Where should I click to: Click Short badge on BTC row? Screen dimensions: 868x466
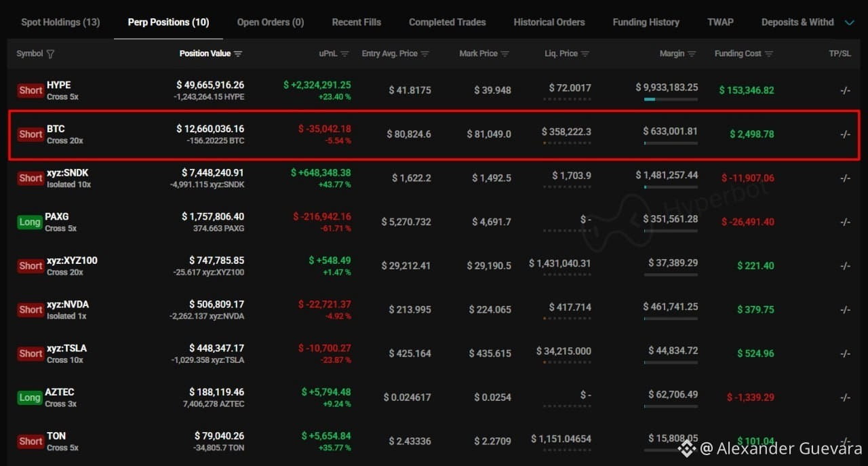tap(31, 134)
